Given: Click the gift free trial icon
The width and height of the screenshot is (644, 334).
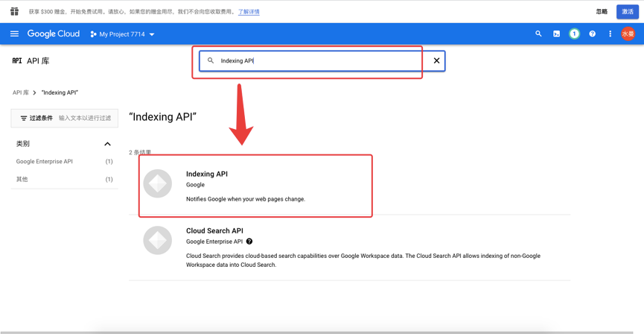Looking at the screenshot, I should click(x=14, y=11).
